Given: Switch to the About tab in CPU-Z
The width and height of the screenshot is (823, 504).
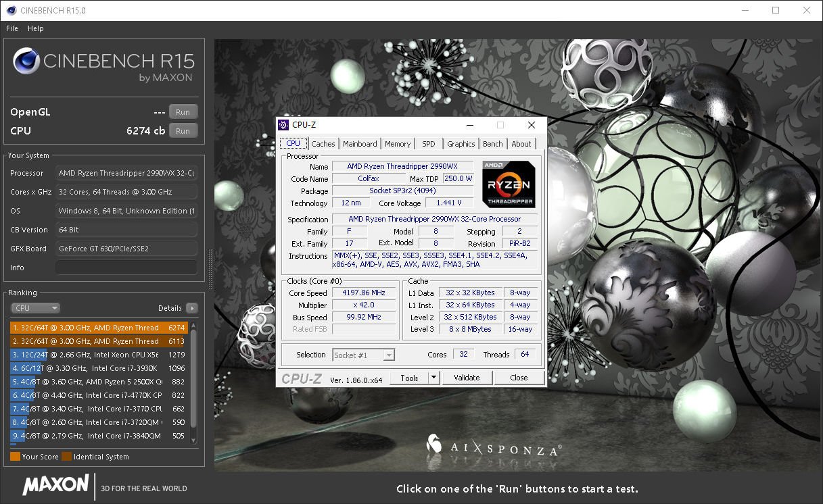Looking at the screenshot, I should coord(521,144).
